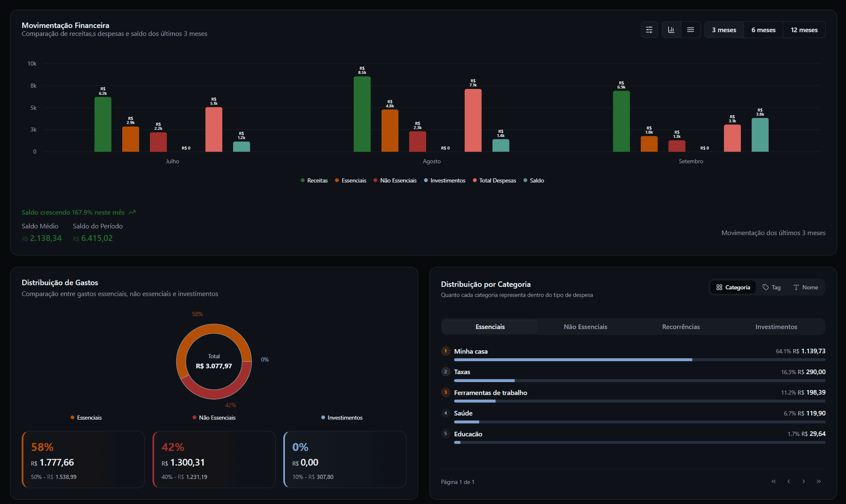The width and height of the screenshot is (846, 504).
Task: Open the Não Essenciais category tab
Action: [x=585, y=327]
